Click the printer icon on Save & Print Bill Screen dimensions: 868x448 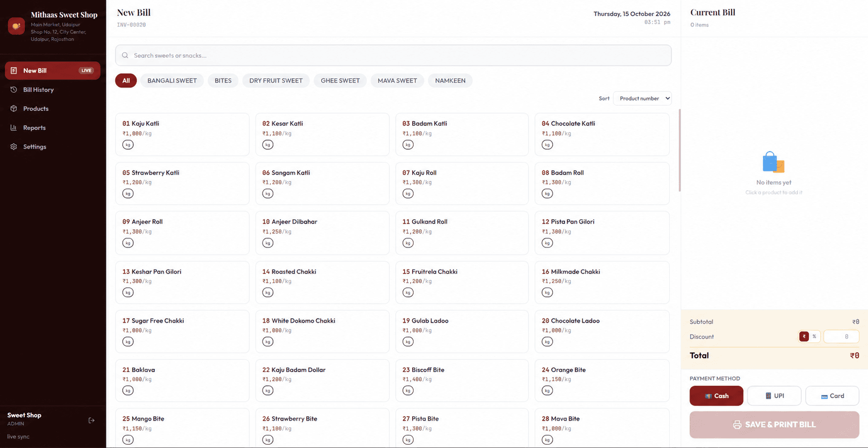(737, 425)
